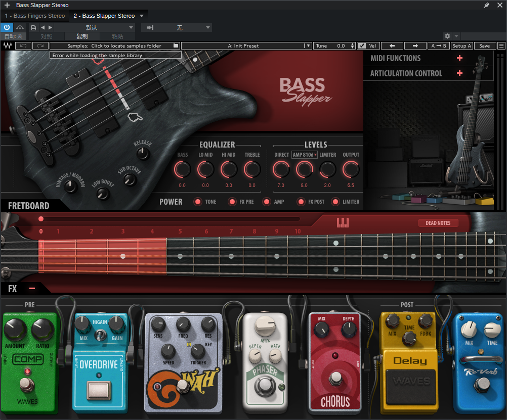The width and height of the screenshot is (507, 420).
Task: Stomp the COMP pedal footswitch
Action: click(27, 385)
